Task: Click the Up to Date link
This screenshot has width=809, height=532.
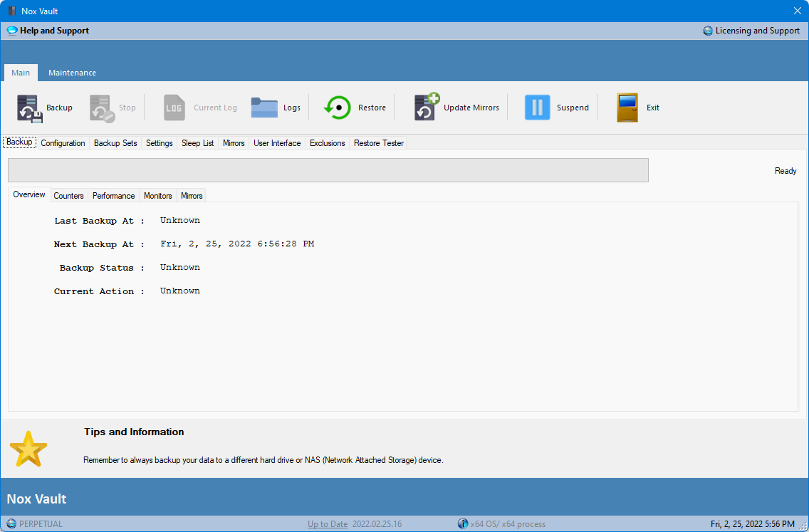Action: [x=328, y=523]
